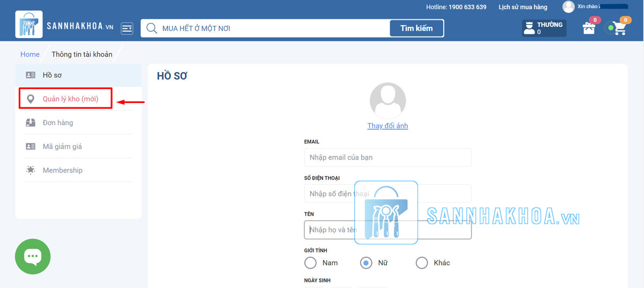Select the Nữ gender option

click(366, 263)
